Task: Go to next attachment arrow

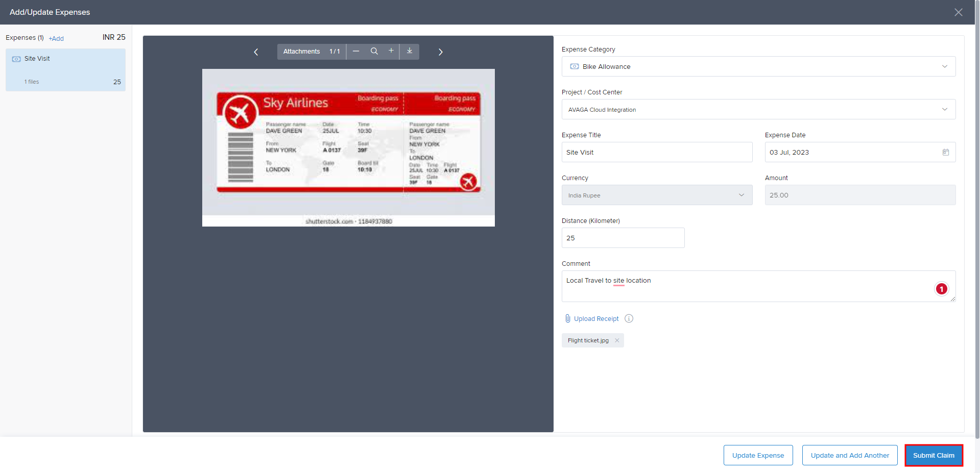Action: (x=440, y=52)
